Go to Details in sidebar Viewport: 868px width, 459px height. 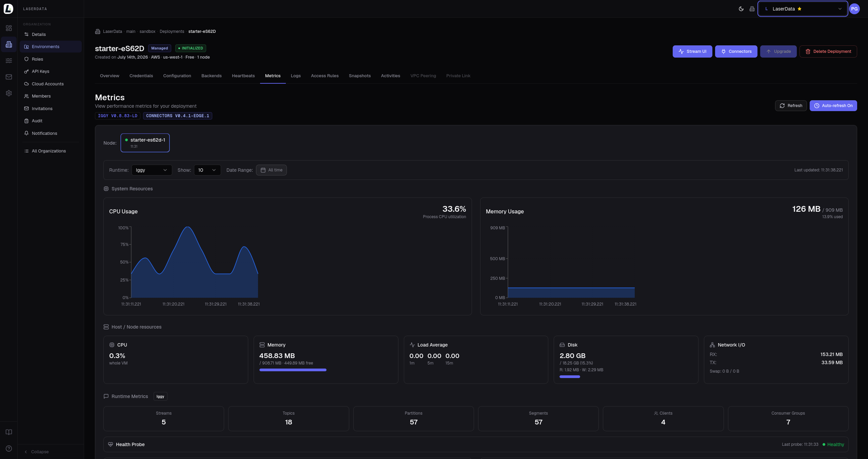point(51,35)
